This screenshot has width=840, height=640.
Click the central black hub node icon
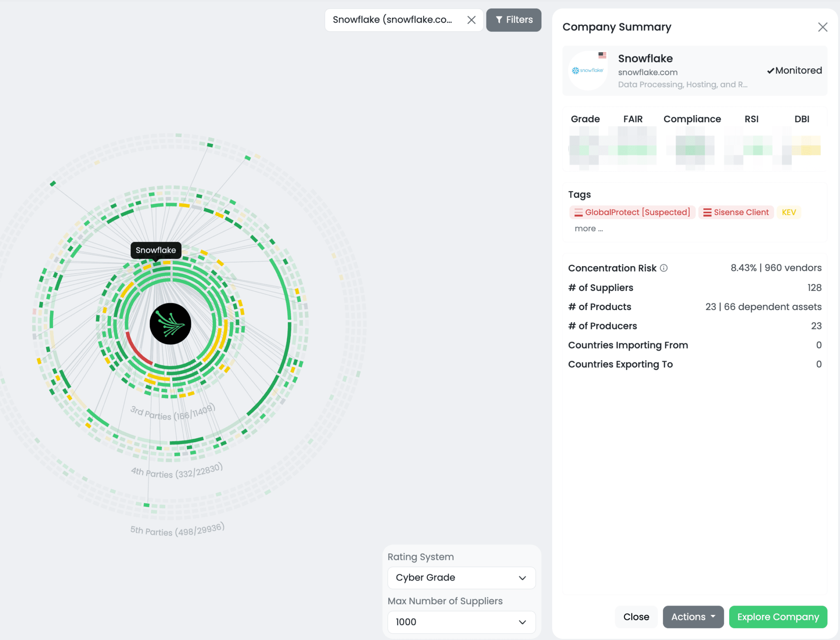pos(170,324)
